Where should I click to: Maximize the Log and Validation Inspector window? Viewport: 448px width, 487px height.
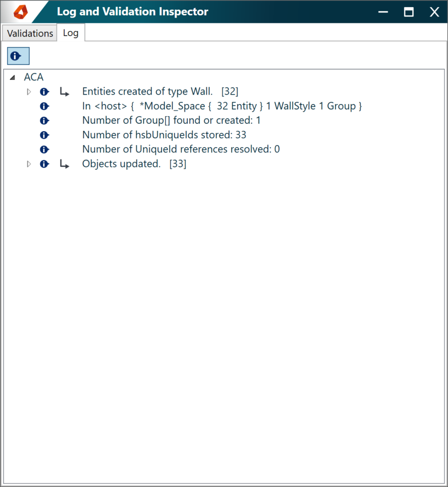point(409,12)
